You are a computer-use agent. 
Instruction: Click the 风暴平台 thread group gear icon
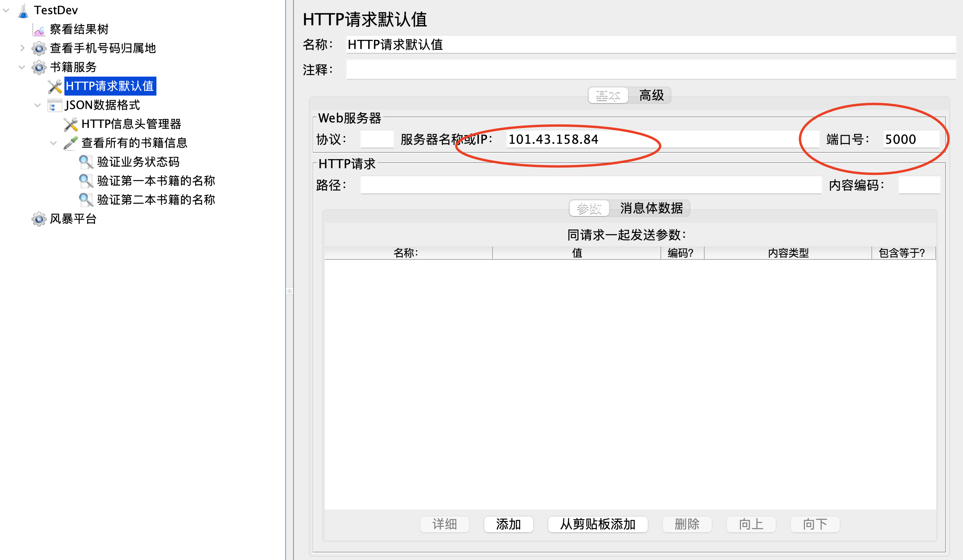39,219
